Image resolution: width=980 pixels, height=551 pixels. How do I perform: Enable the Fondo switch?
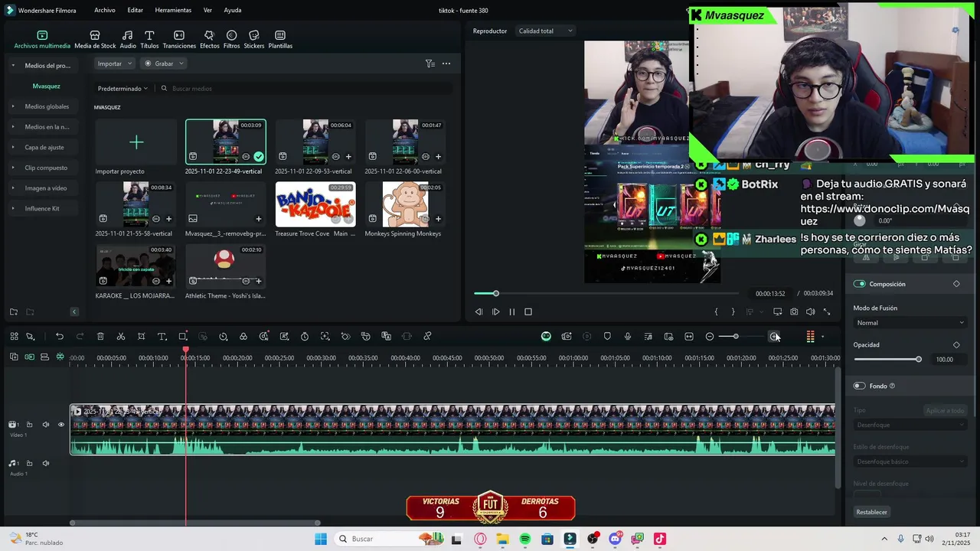(x=860, y=386)
